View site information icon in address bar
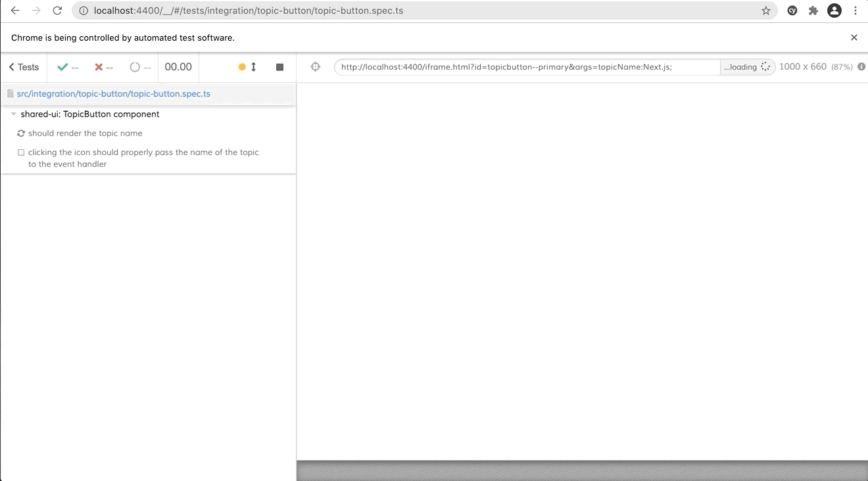Viewport: 868px width, 481px height. pyautogui.click(x=83, y=11)
